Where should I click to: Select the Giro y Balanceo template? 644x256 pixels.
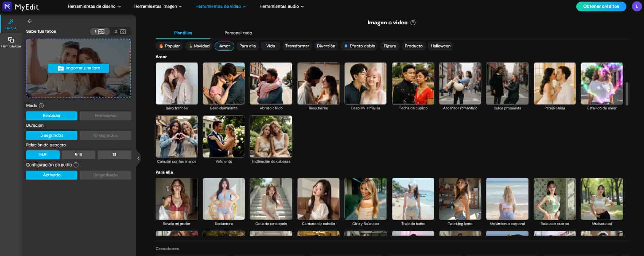pos(366,199)
